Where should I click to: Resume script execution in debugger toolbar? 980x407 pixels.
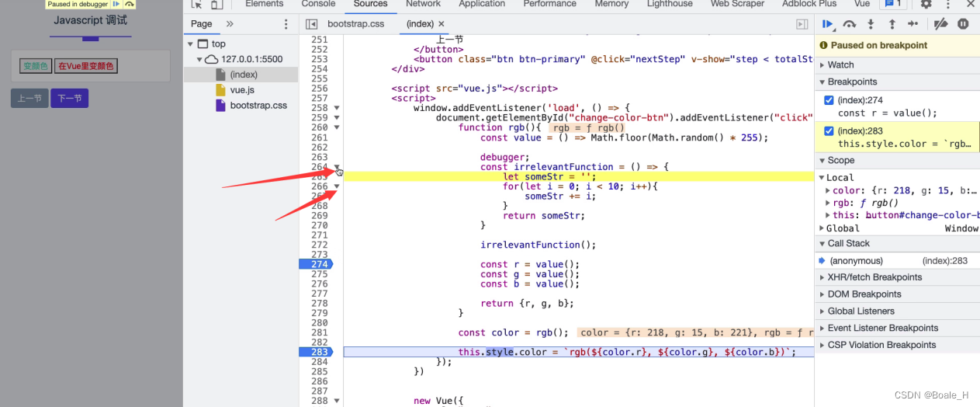click(828, 24)
